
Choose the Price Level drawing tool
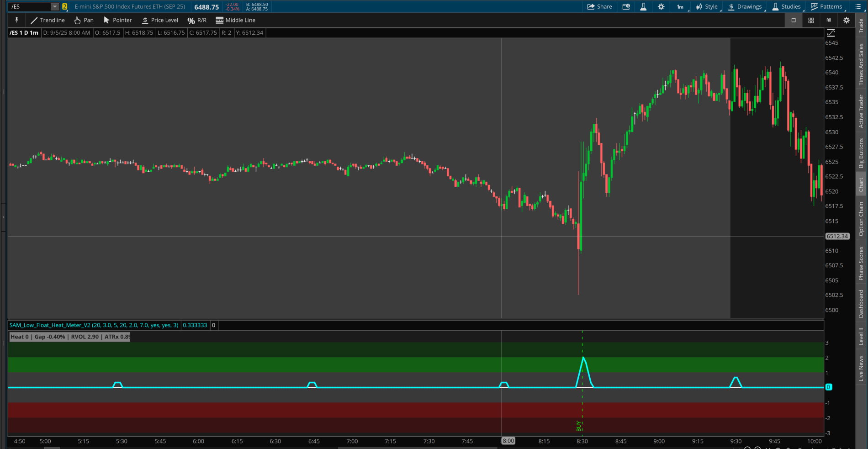click(x=160, y=20)
